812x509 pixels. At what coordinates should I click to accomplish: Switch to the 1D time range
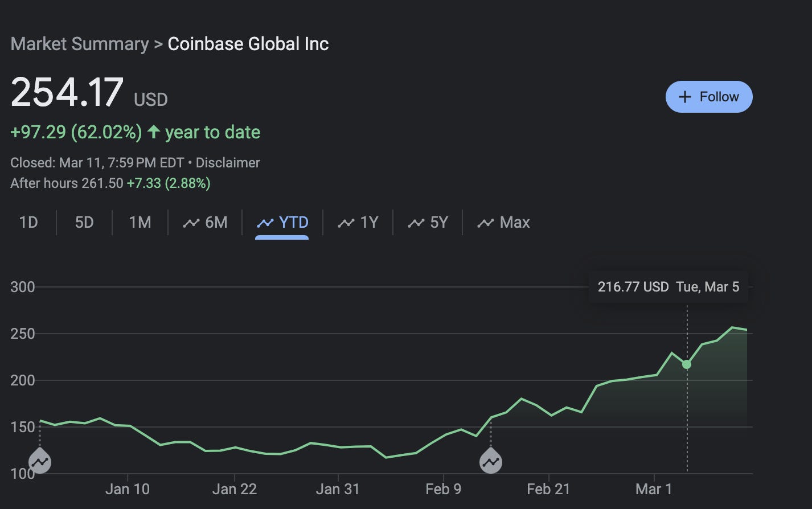28,223
